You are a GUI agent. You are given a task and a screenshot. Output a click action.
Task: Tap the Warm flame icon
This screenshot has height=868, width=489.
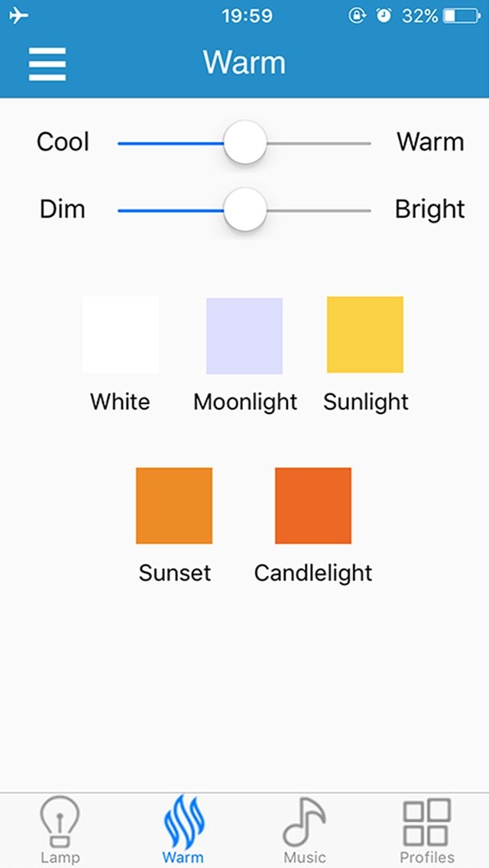183,820
